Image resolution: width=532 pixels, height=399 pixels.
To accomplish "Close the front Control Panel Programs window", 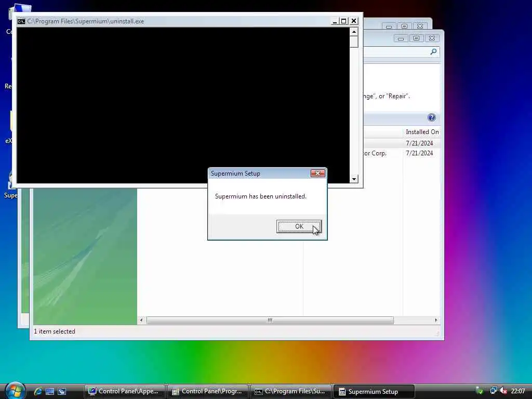I will pos(432,38).
